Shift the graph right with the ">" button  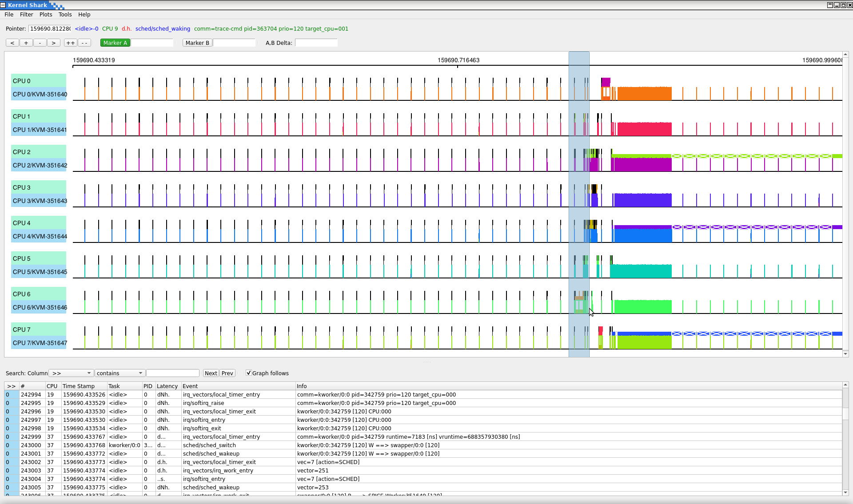tap(53, 43)
